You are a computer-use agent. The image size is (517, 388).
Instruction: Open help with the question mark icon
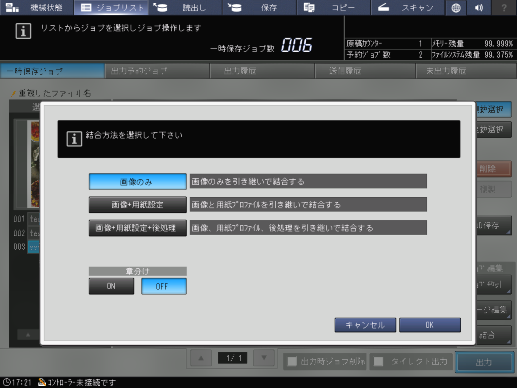[x=504, y=7]
